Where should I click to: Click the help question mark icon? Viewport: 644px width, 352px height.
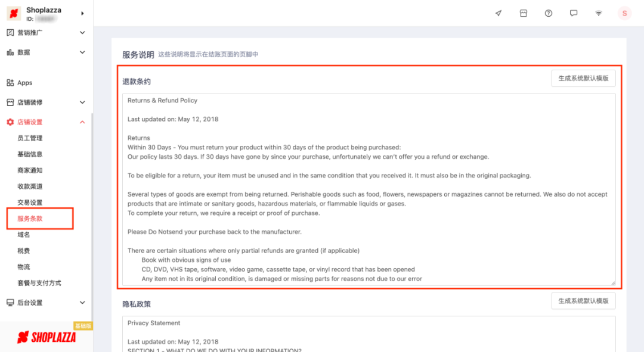pos(549,13)
